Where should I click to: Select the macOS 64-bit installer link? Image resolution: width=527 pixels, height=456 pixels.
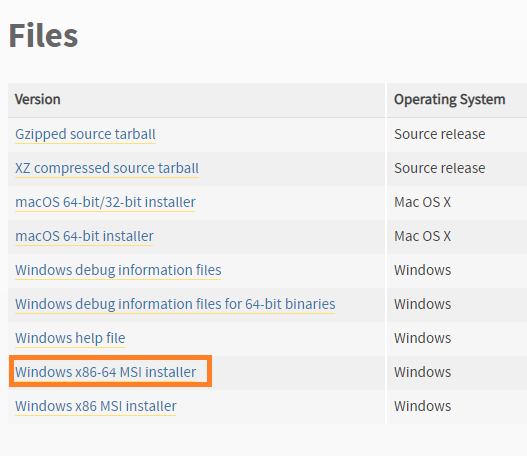pos(84,236)
